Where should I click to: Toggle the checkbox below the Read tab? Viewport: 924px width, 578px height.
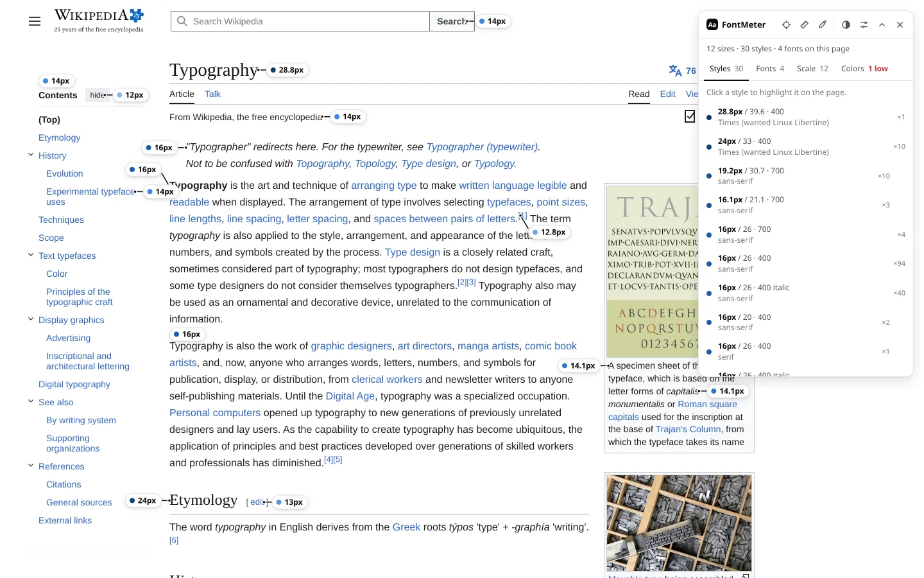coord(690,116)
